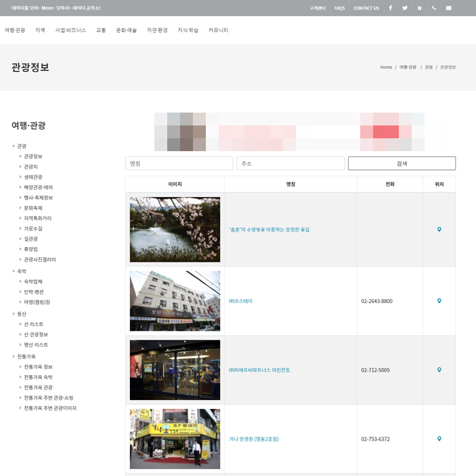Click the Naver 'N' icon
This screenshot has height=476, width=476.
click(x=419, y=8)
